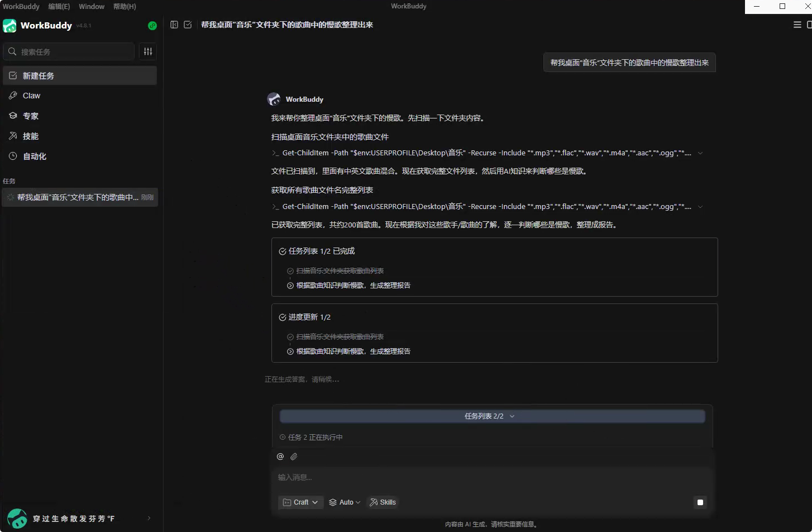The width and height of the screenshot is (812, 532).
Task: Expand the first Get-ChildItem command output
Action: point(700,153)
